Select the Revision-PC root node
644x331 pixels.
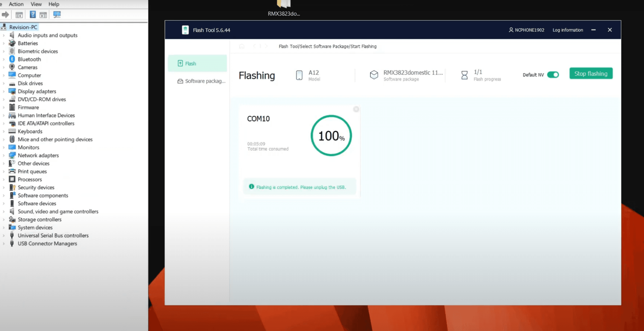[x=23, y=27]
